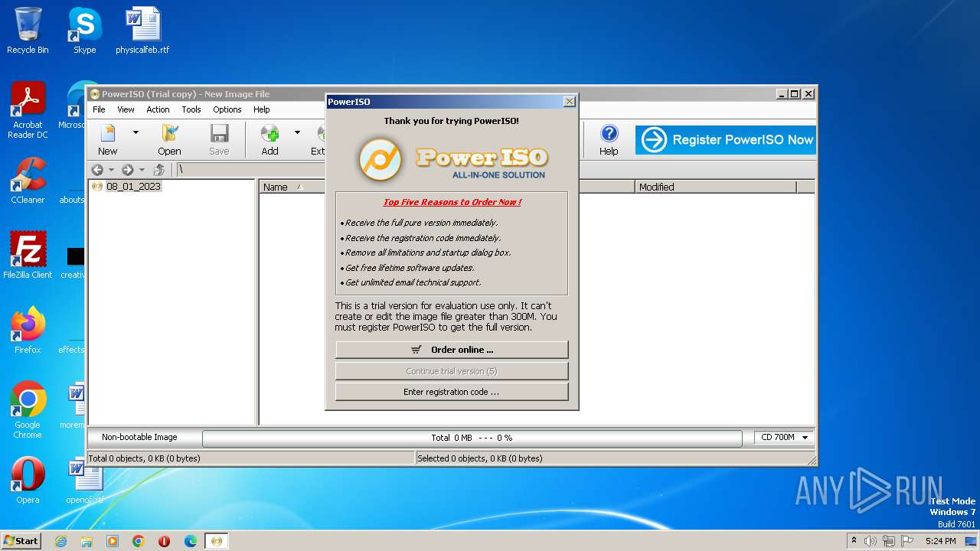Open Edge from the taskbar

pyautogui.click(x=191, y=541)
